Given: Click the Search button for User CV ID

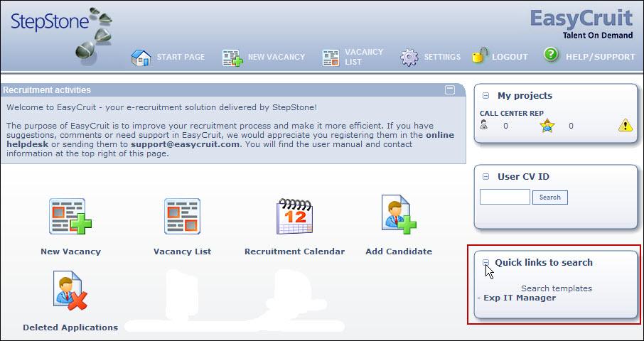Looking at the screenshot, I should (x=550, y=197).
